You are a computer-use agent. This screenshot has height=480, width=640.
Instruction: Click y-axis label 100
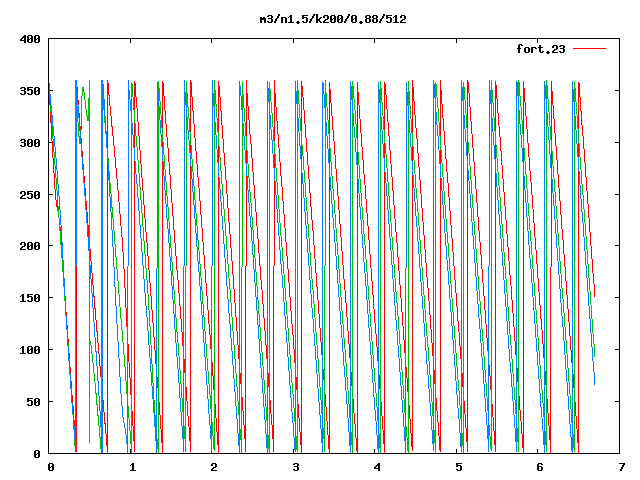(30, 350)
